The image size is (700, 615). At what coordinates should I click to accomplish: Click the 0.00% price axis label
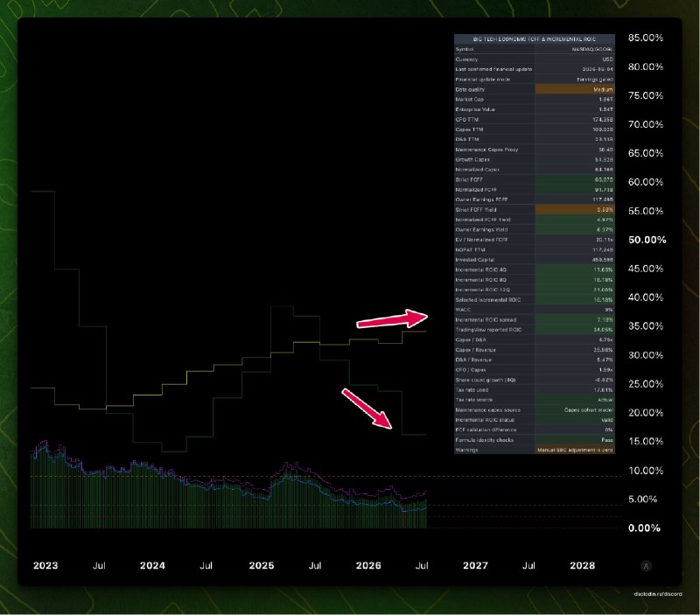coord(644,528)
